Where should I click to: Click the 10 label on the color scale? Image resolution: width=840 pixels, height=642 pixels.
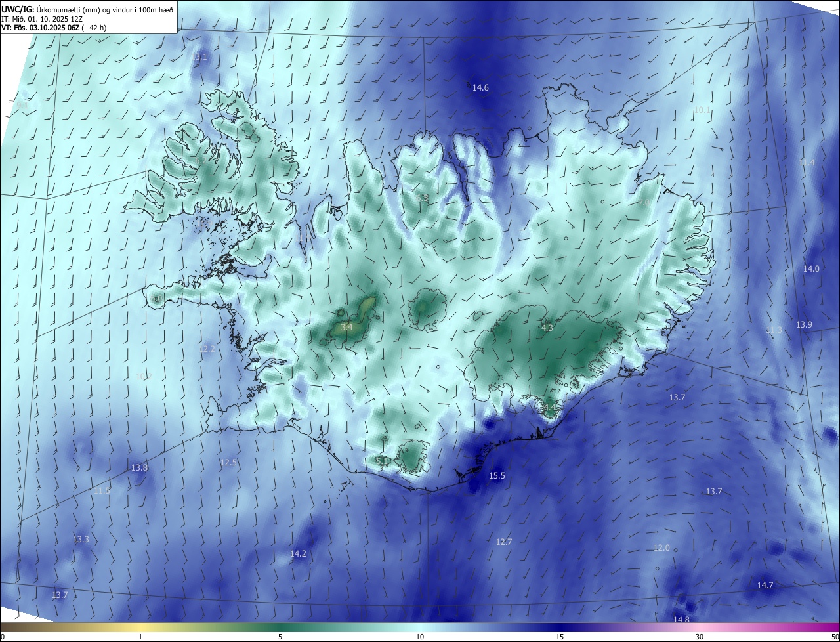point(420,637)
